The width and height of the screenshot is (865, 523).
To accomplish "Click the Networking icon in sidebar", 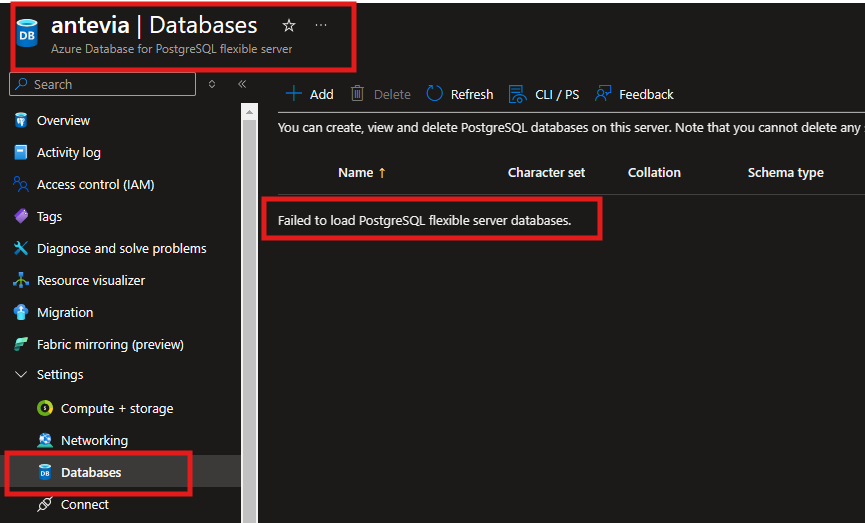I will click(x=45, y=440).
